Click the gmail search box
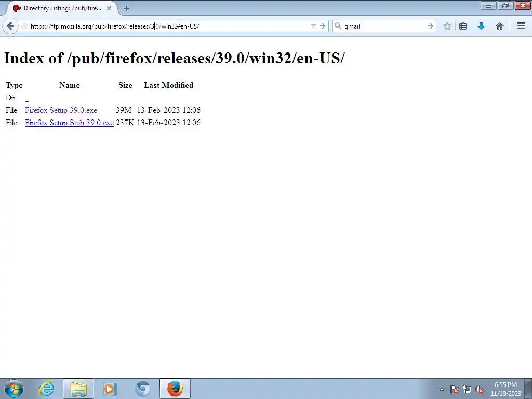This screenshot has height=399, width=532. [384, 26]
